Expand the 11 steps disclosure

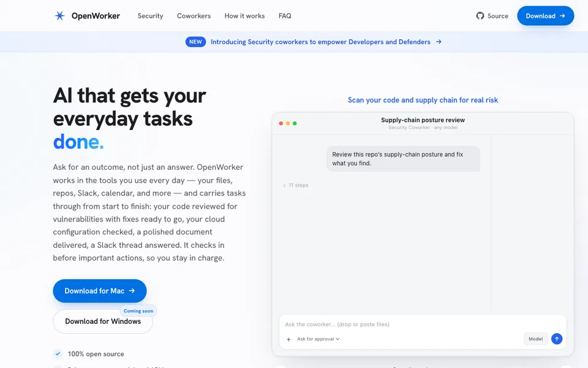point(295,185)
